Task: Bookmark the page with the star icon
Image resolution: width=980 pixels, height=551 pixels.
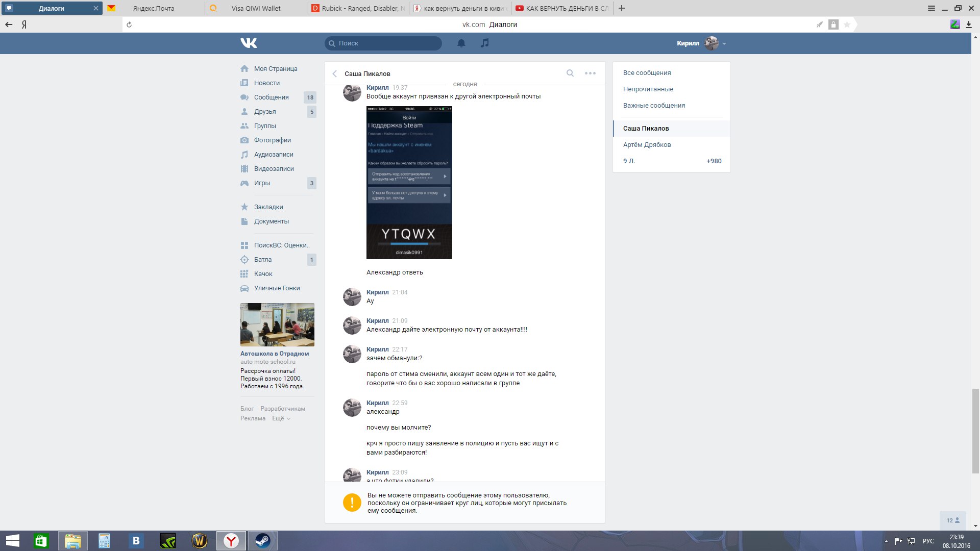Action: [x=847, y=24]
